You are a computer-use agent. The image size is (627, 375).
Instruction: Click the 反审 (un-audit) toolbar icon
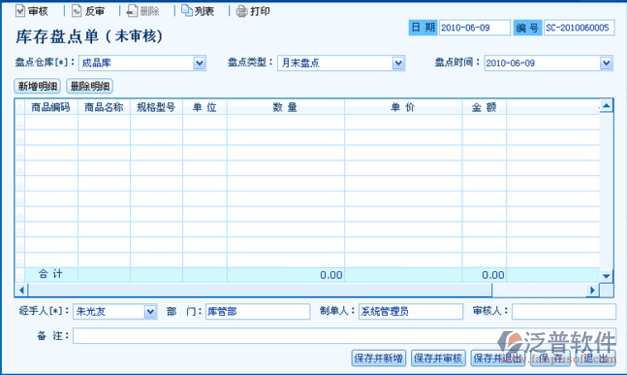point(76,11)
